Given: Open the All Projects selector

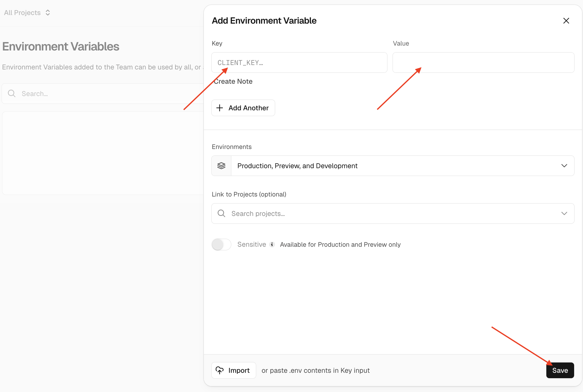Looking at the screenshot, I should tap(22, 13).
